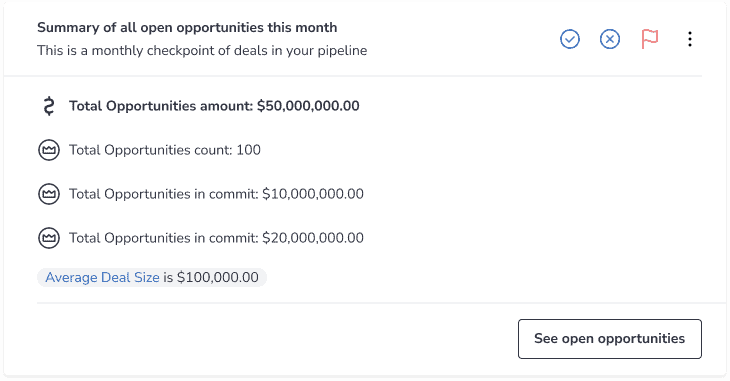The image size is (730, 381).
Task: Click the count value 100
Action: pos(249,150)
